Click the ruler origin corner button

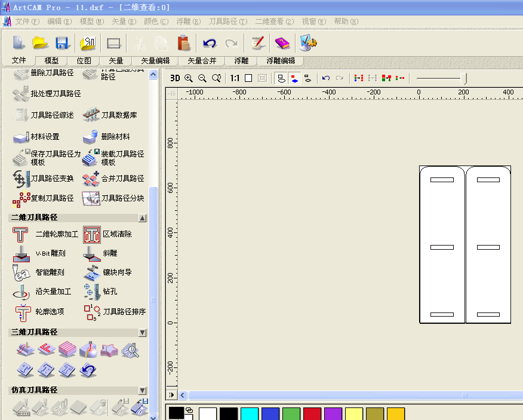(x=172, y=94)
